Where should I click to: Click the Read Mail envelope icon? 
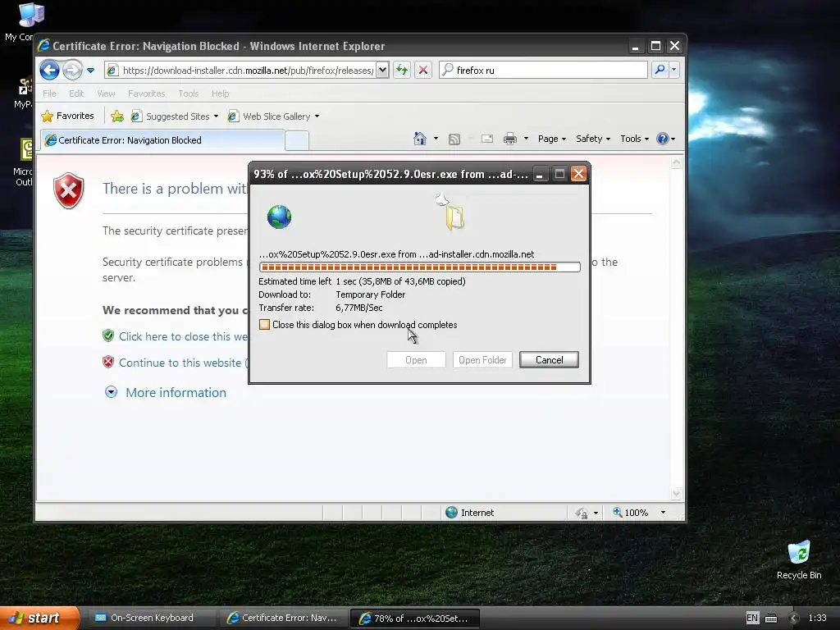pyautogui.click(x=487, y=139)
